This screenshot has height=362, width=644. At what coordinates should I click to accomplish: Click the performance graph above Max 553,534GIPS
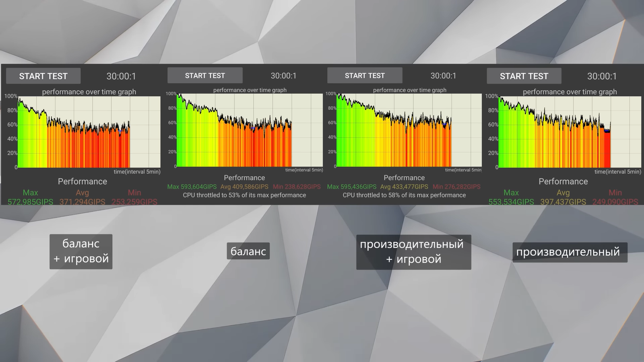pyautogui.click(x=570, y=132)
